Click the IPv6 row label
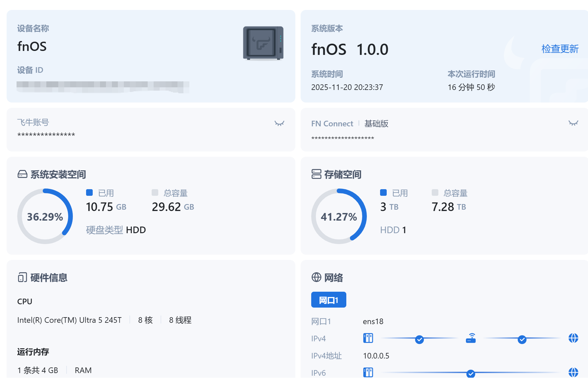 318,373
